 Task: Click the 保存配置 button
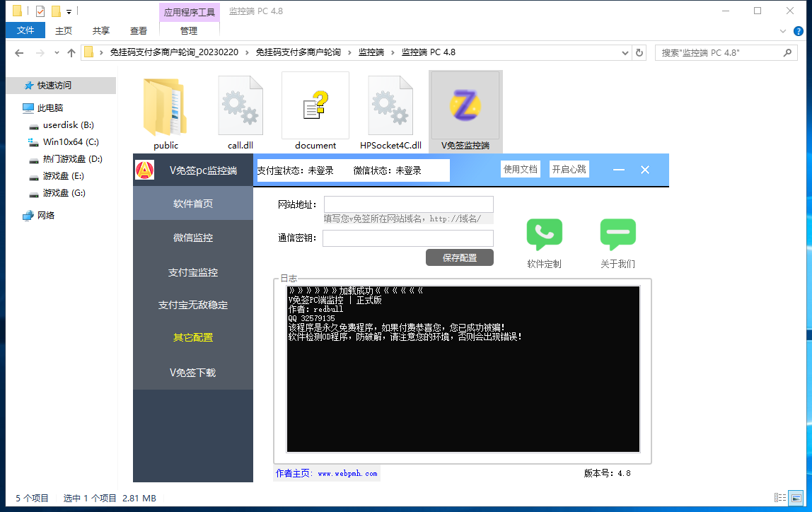459,257
